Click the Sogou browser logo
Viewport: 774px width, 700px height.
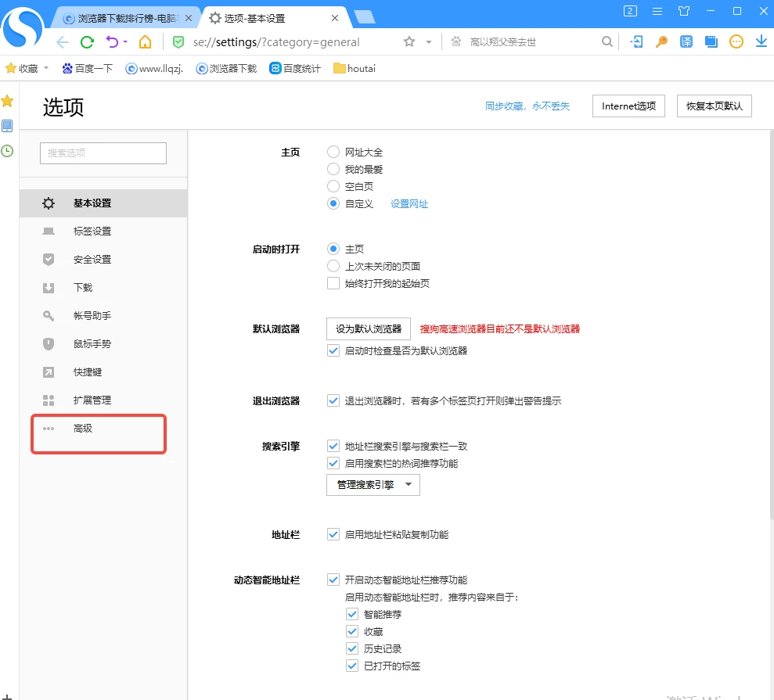coord(23,28)
